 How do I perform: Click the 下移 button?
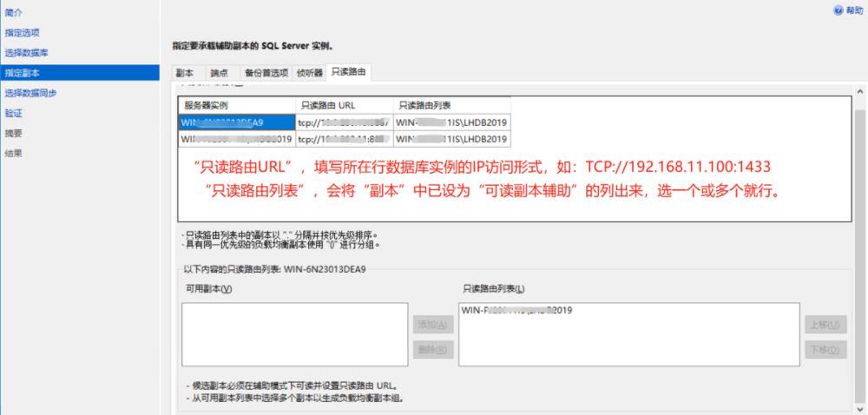pyautogui.click(x=825, y=349)
